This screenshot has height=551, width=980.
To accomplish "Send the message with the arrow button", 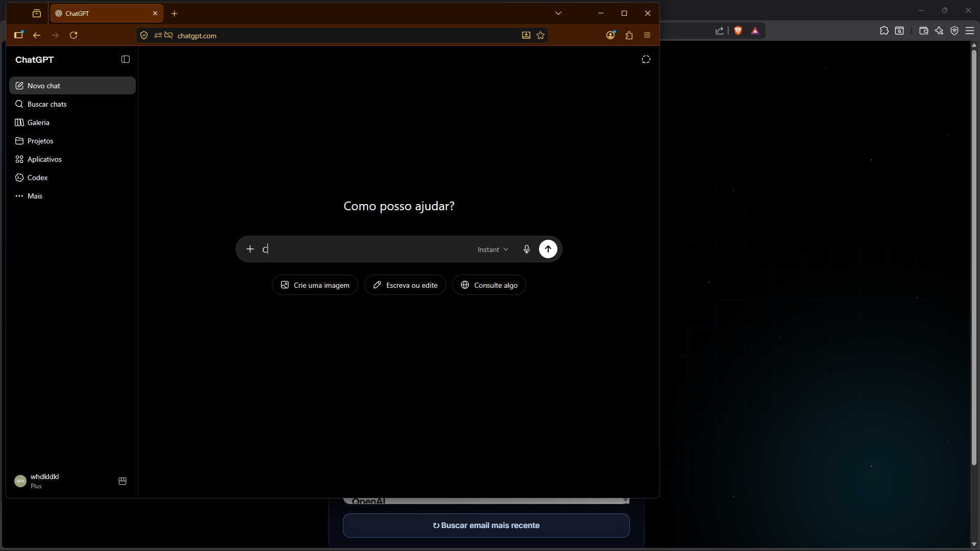I will [548, 249].
